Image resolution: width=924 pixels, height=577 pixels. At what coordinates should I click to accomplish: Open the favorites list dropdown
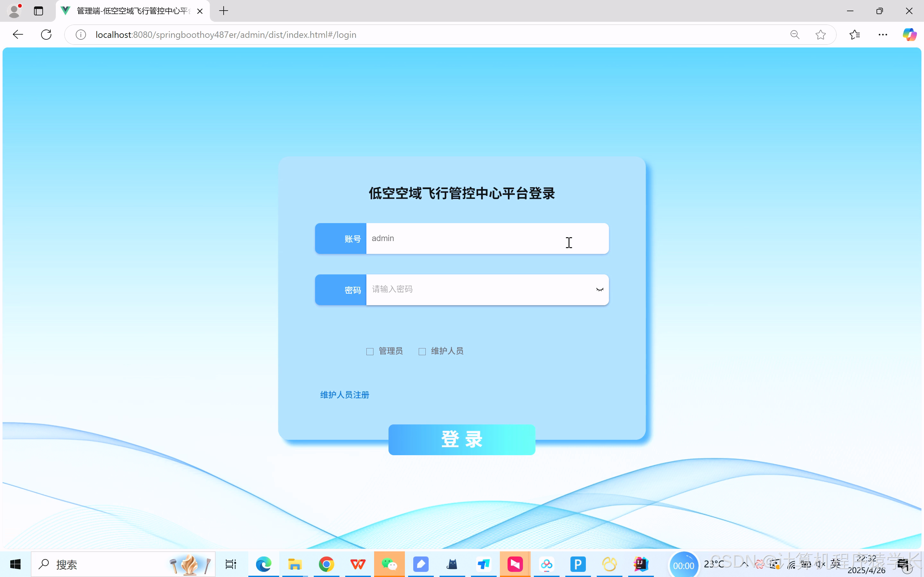click(x=855, y=34)
